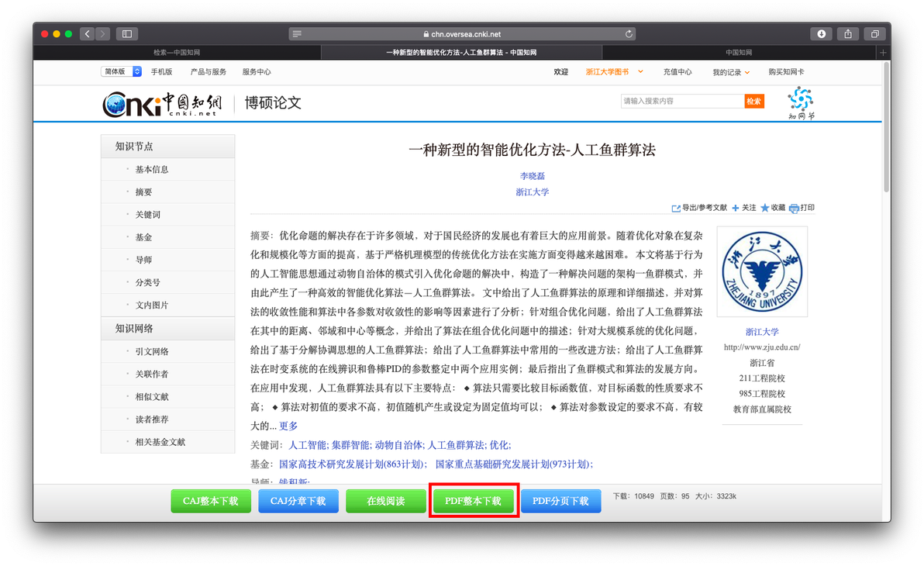Image resolution: width=924 pixels, height=566 pixels.
Task: Open Reader view icon in address bar
Action: (x=297, y=34)
